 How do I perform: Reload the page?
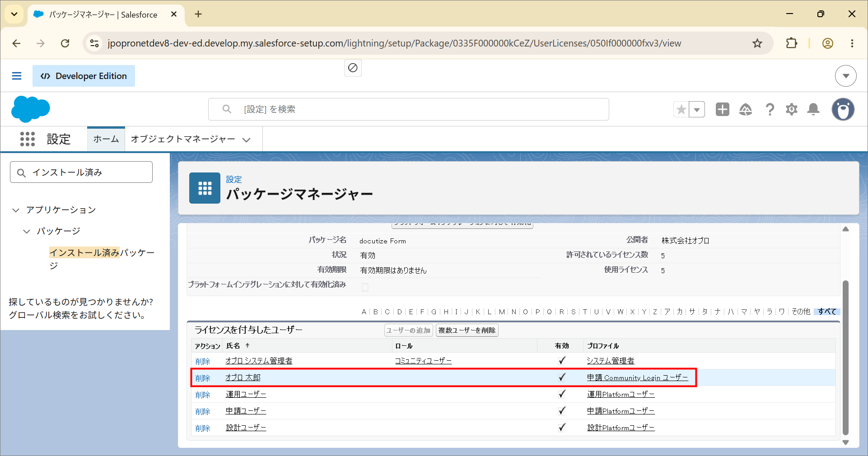point(65,43)
